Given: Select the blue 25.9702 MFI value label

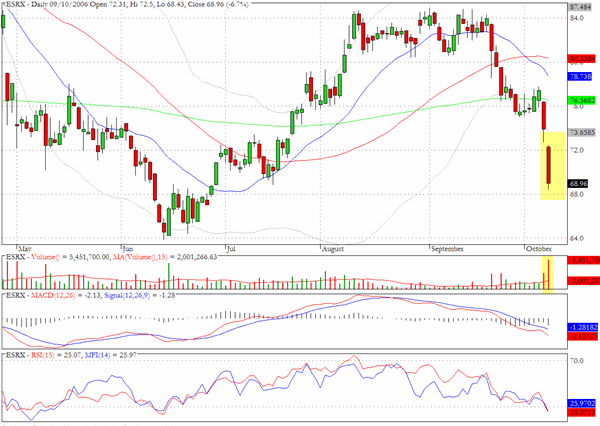Looking at the screenshot, I should pyautogui.click(x=582, y=403).
